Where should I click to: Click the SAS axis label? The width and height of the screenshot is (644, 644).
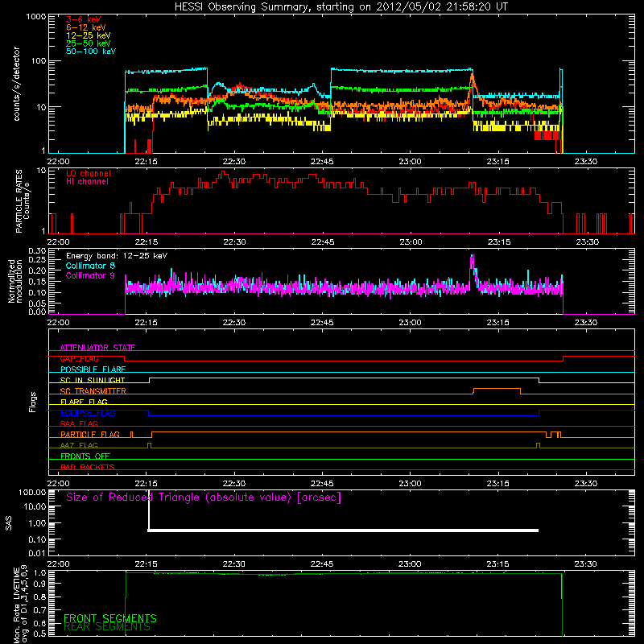[9, 523]
